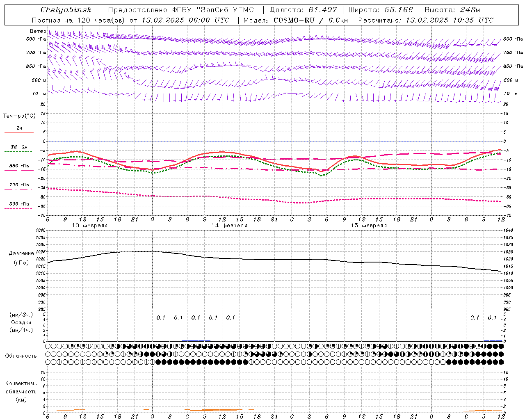Click the '(гПа)' pressure unit label
The width and height of the screenshot is (525, 420).
21,262
